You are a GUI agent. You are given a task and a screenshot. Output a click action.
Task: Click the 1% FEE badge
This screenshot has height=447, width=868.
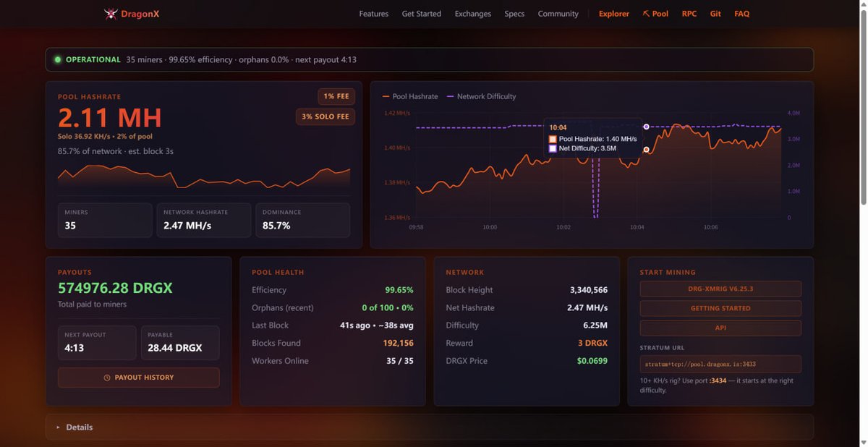click(336, 96)
